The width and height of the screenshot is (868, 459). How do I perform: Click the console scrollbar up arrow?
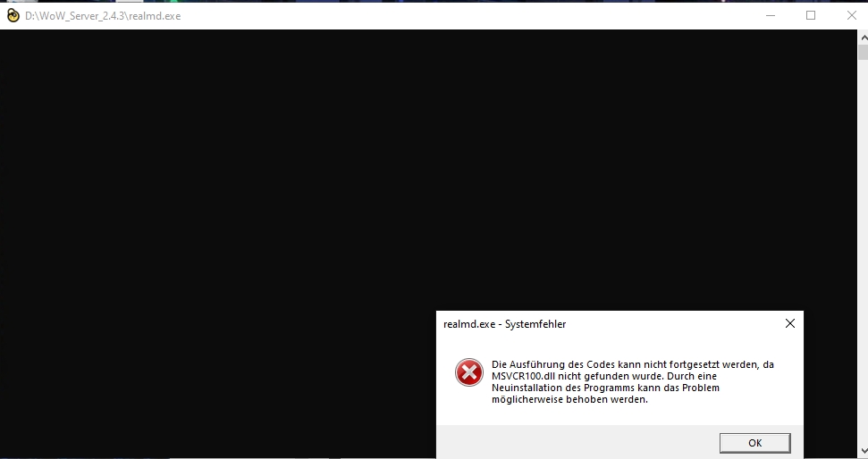pos(863,37)
